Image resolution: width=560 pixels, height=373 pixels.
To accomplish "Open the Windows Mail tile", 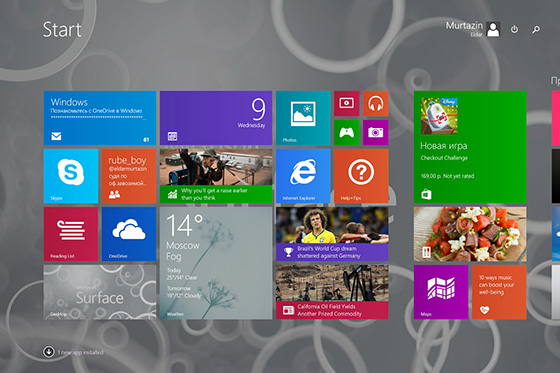I will point(100,118).
